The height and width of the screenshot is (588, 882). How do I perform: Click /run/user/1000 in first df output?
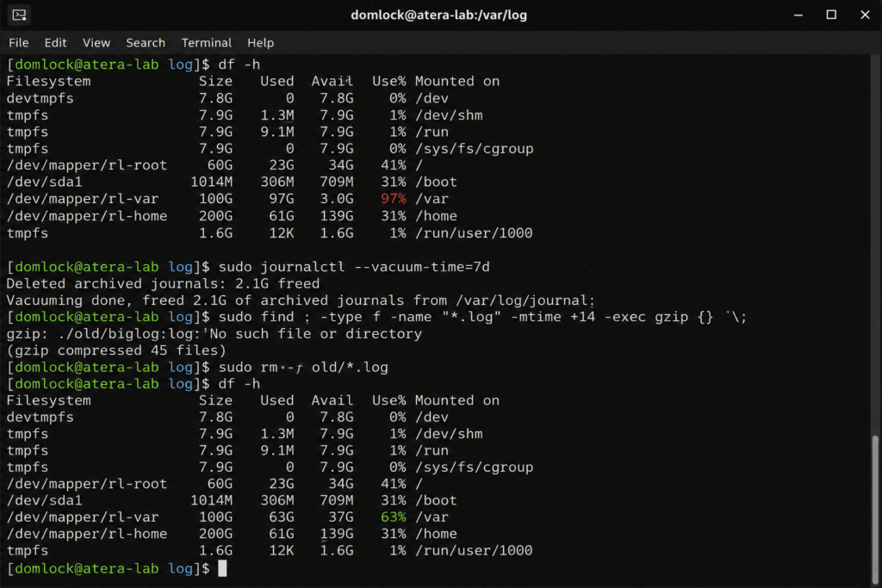point(474,232)
